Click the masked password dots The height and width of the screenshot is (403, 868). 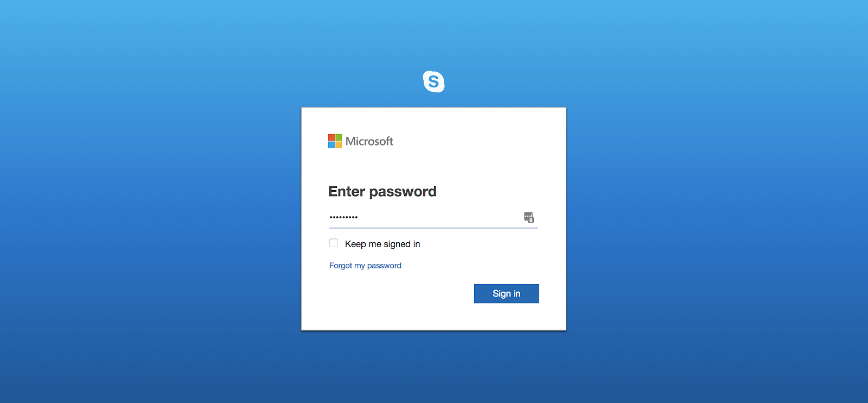pos(343,217)
